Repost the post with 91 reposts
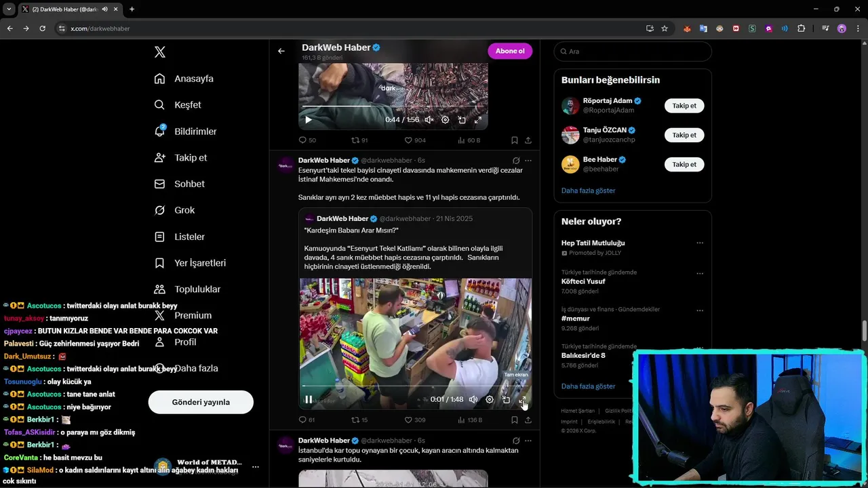The height and width of the screenshot is (488, 868). point(359,140)
